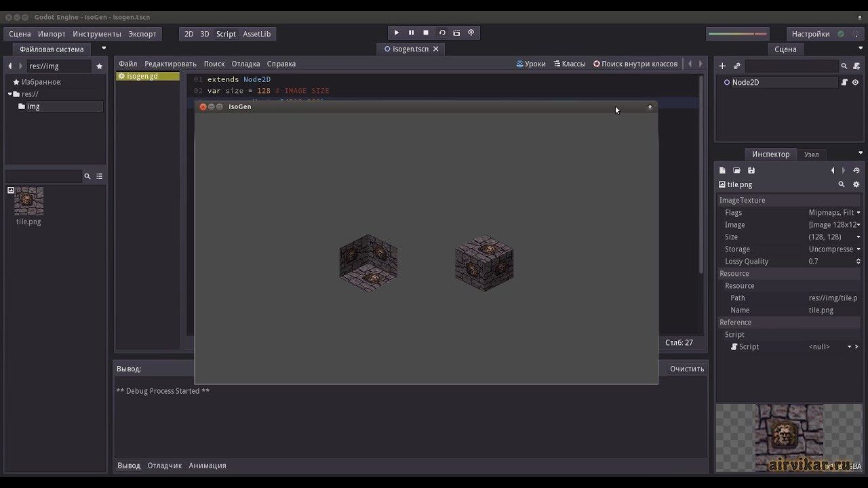Click Очистить to clear output

[x=687, y=369]
